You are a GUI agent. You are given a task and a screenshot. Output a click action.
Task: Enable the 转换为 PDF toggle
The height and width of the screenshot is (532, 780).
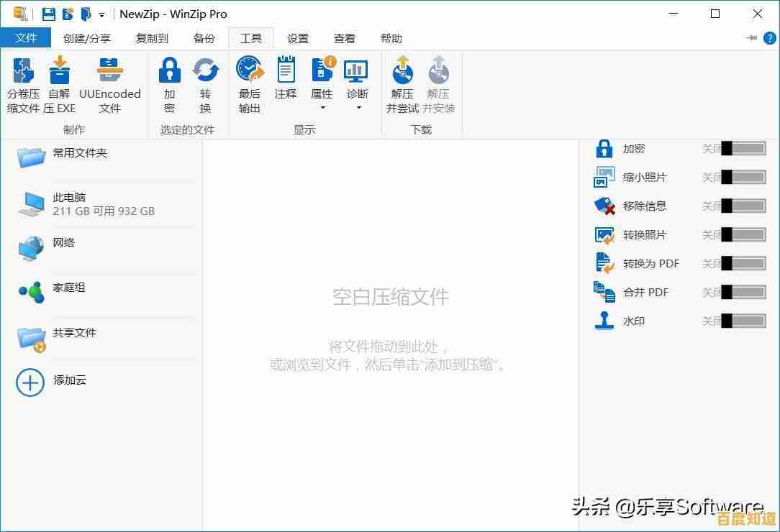(x=742, y=263)
